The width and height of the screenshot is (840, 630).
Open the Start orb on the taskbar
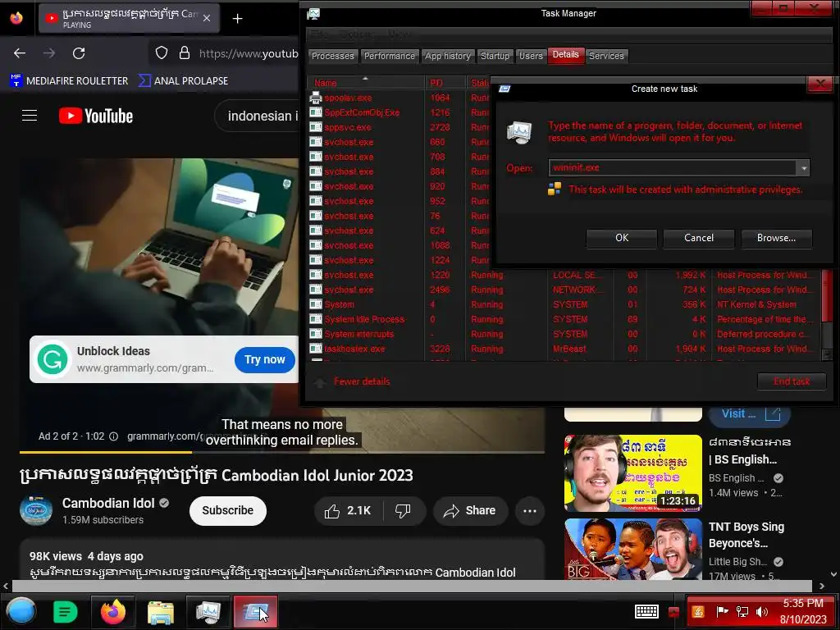tap(21, 611)
